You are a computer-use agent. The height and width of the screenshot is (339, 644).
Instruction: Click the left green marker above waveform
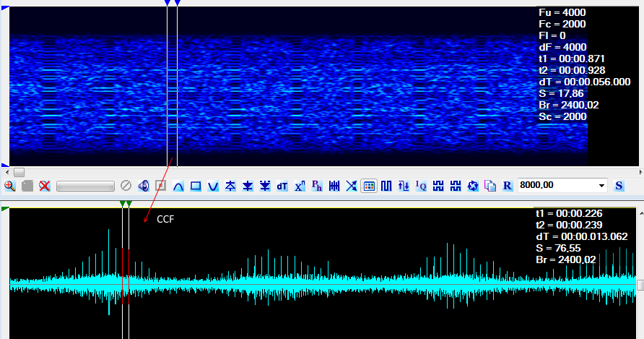point(123,204)
